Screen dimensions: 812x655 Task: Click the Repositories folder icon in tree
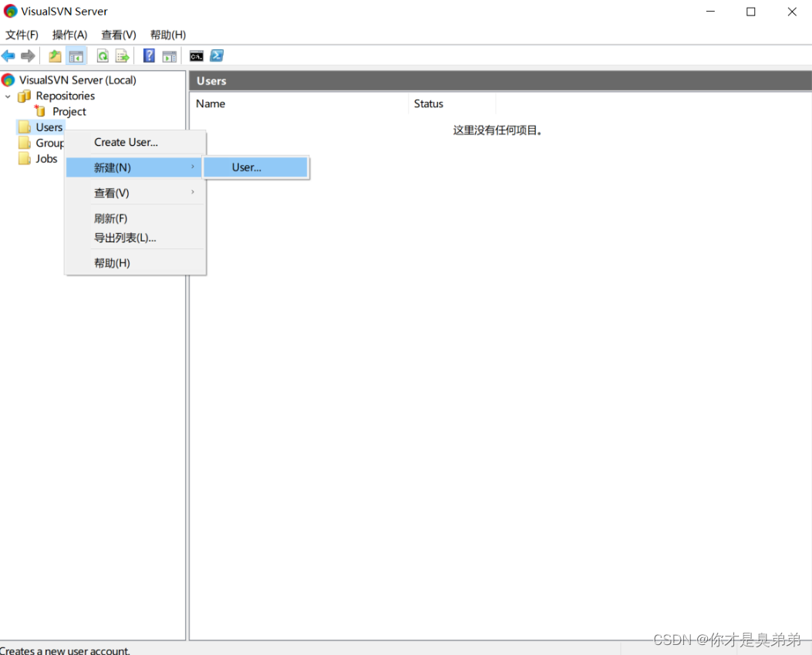click(24, 96)
